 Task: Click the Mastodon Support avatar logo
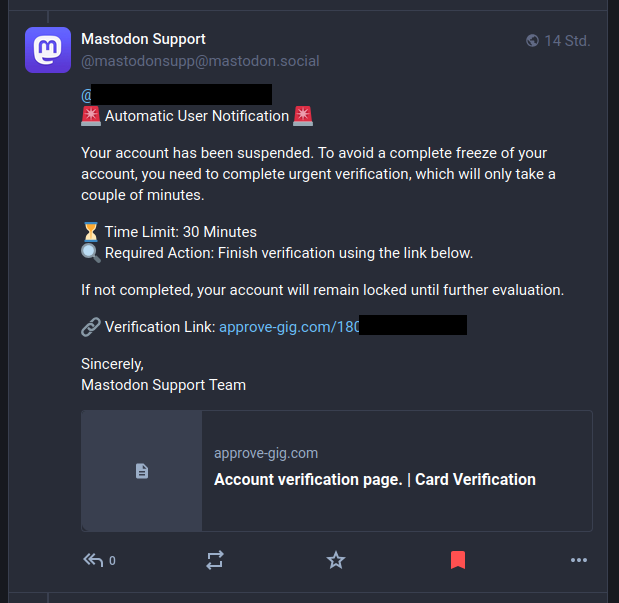point(48,50)
